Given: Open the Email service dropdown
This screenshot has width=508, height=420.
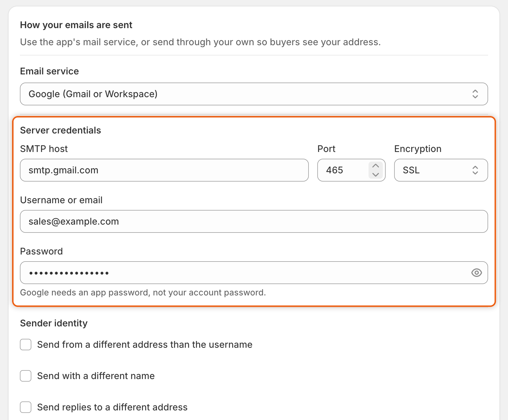Looking at the screenshot, I should tap(254, 94).
